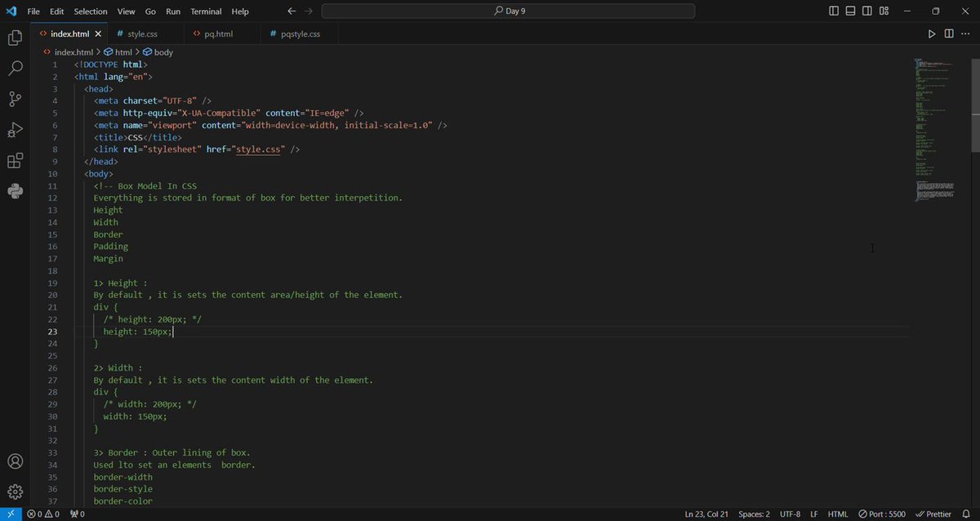Open the Terminal menu
980x521 pixels.
206,11
